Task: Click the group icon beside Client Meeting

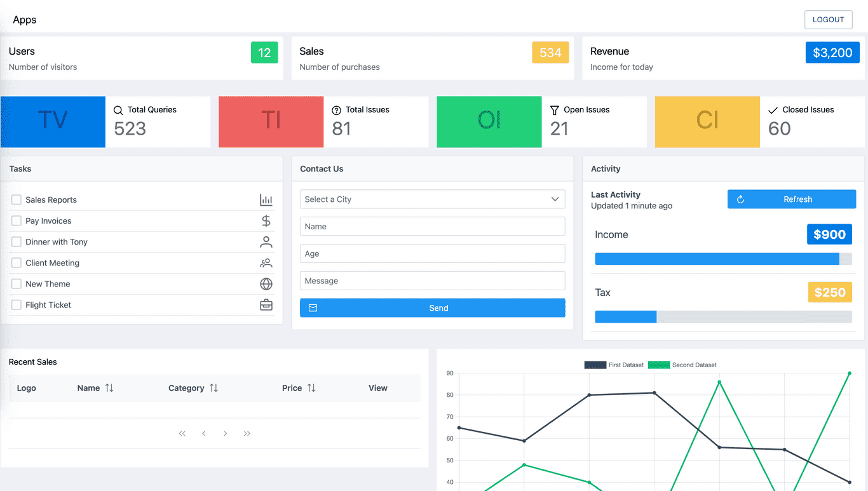Action: point(266,263)
